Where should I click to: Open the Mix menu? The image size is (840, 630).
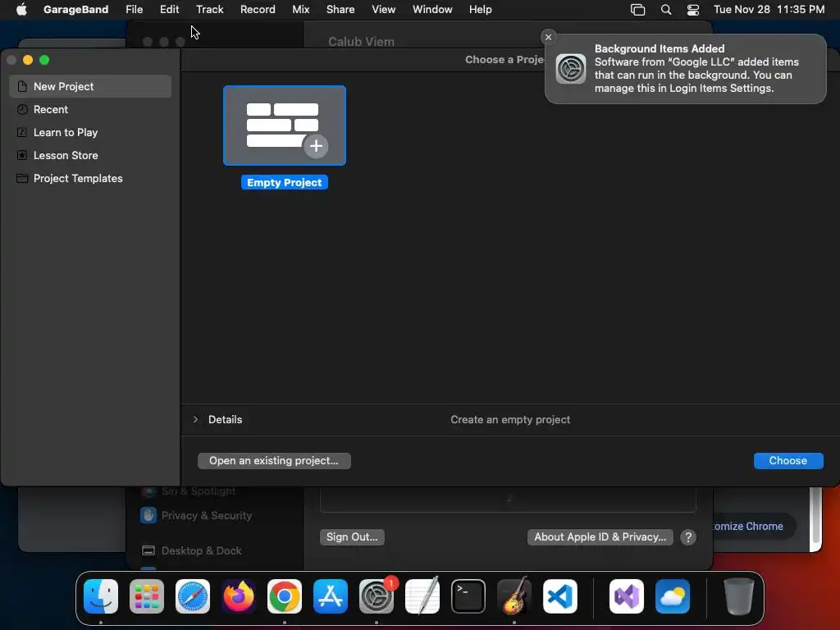(300, 10)
